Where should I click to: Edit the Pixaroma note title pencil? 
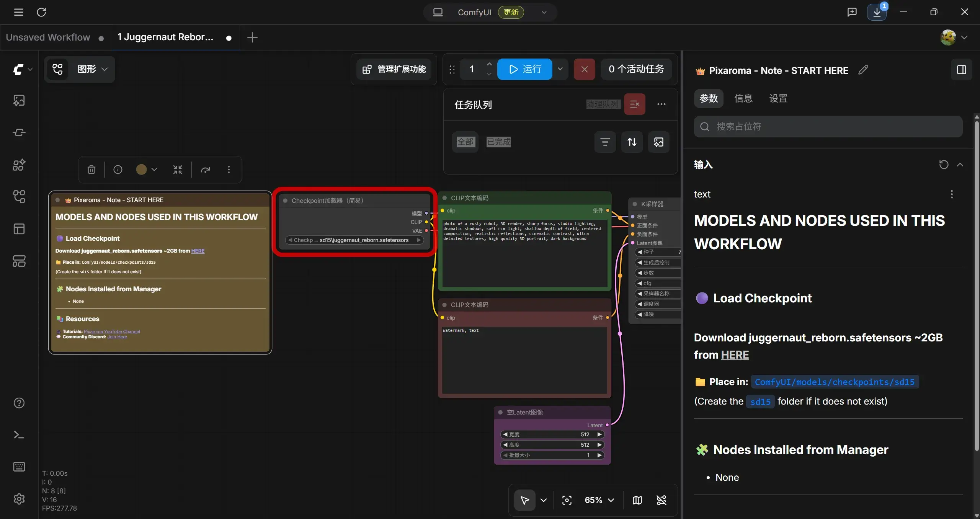pos(863,70)
